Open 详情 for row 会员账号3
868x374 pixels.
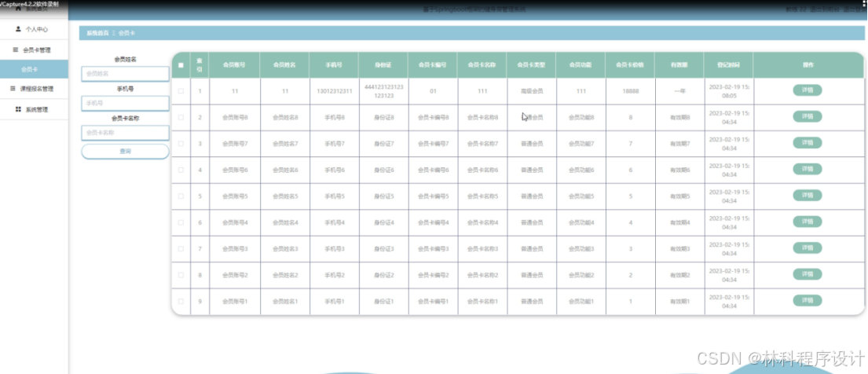(x=807, y=247)
